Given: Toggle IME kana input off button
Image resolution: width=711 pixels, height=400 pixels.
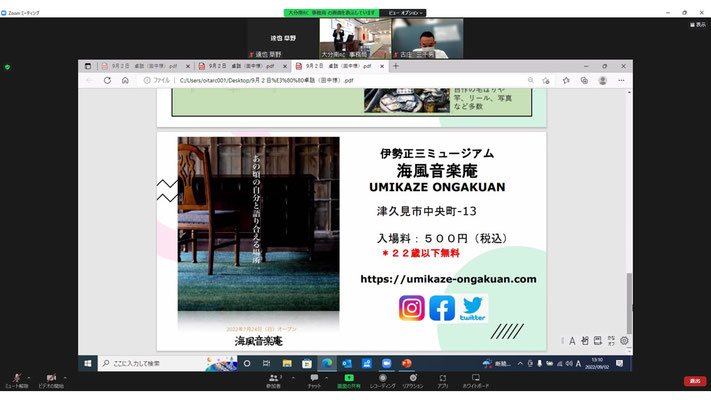Looking at the screenshot, I should pyautogui.click(x=611, y=341).
